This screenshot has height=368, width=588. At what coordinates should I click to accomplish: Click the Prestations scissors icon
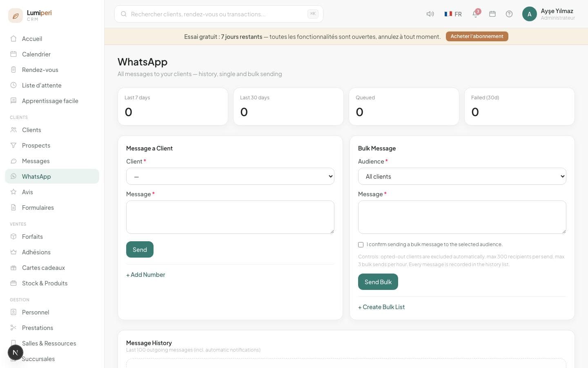[x=13, y=328]
